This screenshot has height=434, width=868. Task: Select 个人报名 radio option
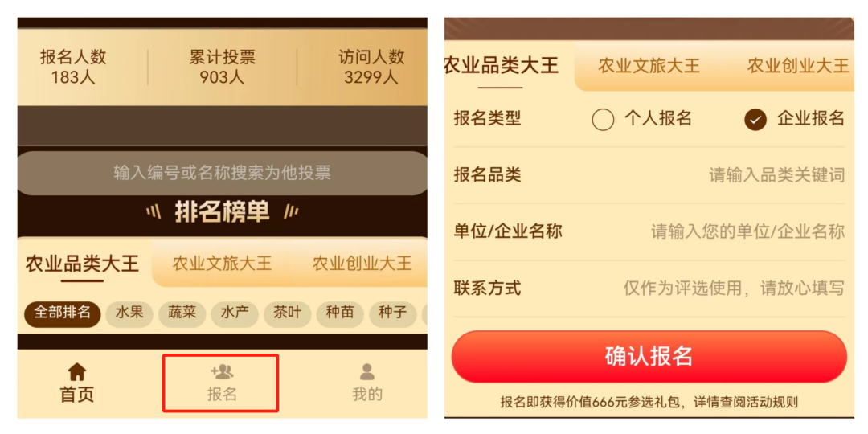point(603,120)
